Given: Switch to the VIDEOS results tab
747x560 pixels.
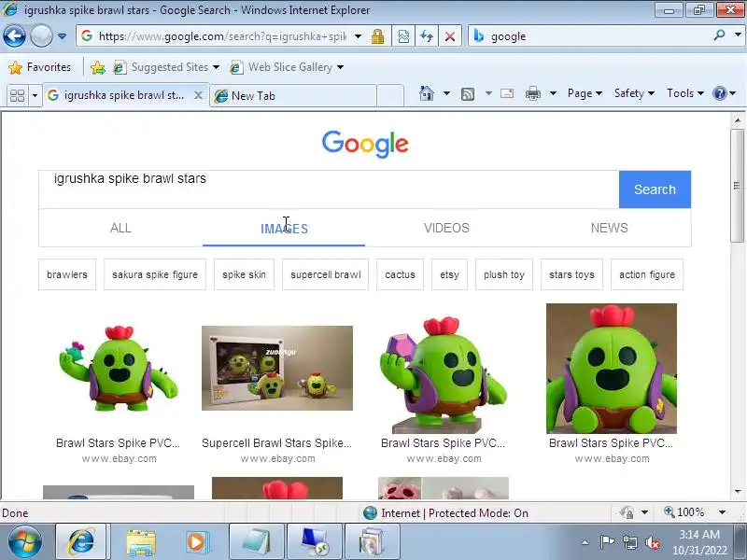Looking at the screenshot, I should coord(446,228).
